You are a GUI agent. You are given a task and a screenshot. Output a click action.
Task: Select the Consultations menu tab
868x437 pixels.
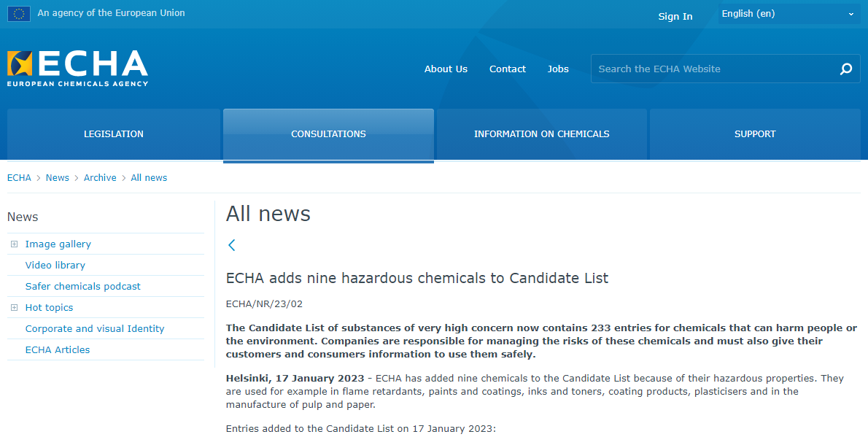click(x=328, y=134)
